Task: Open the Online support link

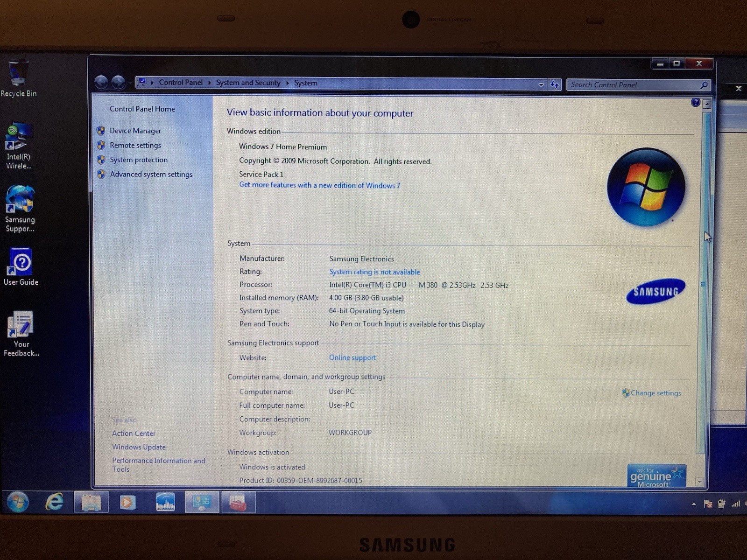Action: point(352,357)
